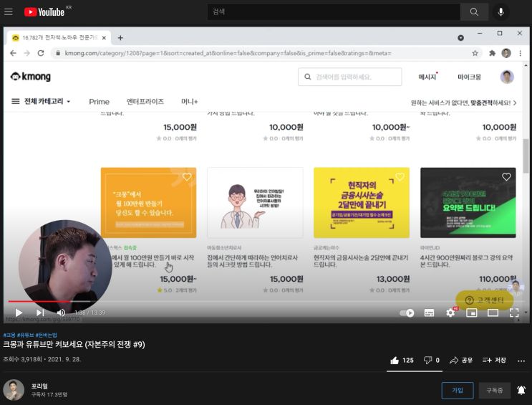Click the YouTube search input field
The height and width of the screenshot is (405, 532).
pyautogui.click(x=334, y=12)
